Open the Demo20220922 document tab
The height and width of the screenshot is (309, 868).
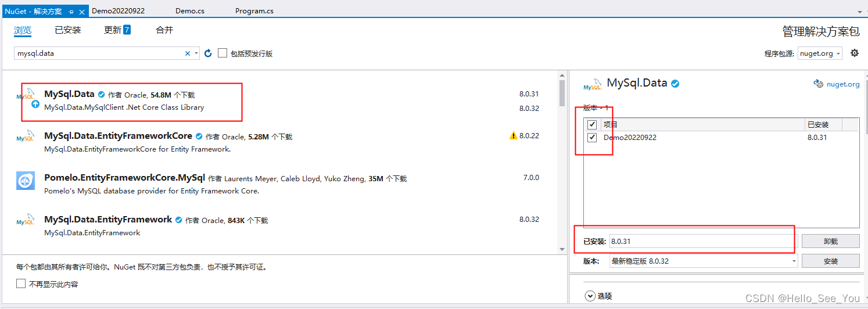point(118,11)
